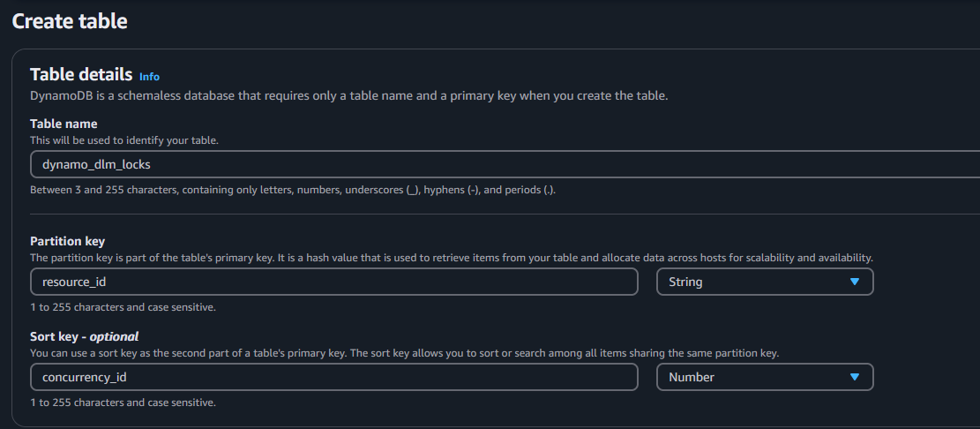This screenshot has width=980, height=429.
Task: Click the 'Between 3 and 255 characters' hint
Action: tap(293, 190)
